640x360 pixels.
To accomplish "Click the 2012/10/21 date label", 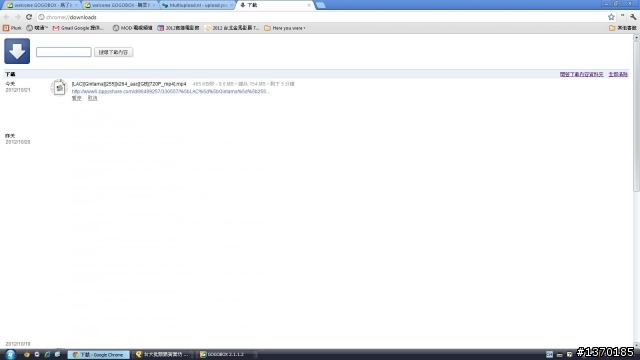I will point(18,90).
